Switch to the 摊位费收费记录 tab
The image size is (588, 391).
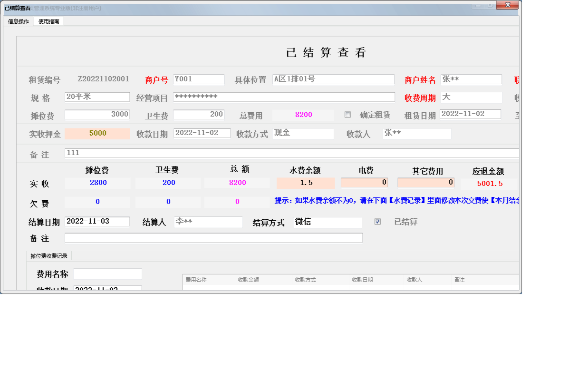(49, 256)
